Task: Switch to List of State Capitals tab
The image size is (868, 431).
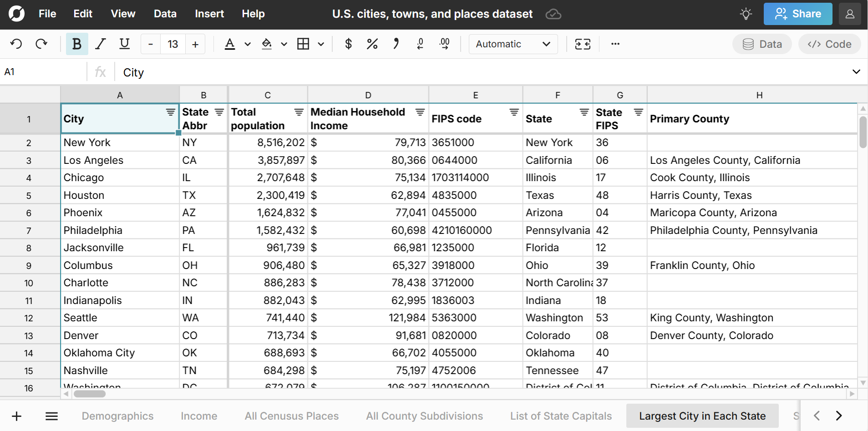Action: pos(561,416)
